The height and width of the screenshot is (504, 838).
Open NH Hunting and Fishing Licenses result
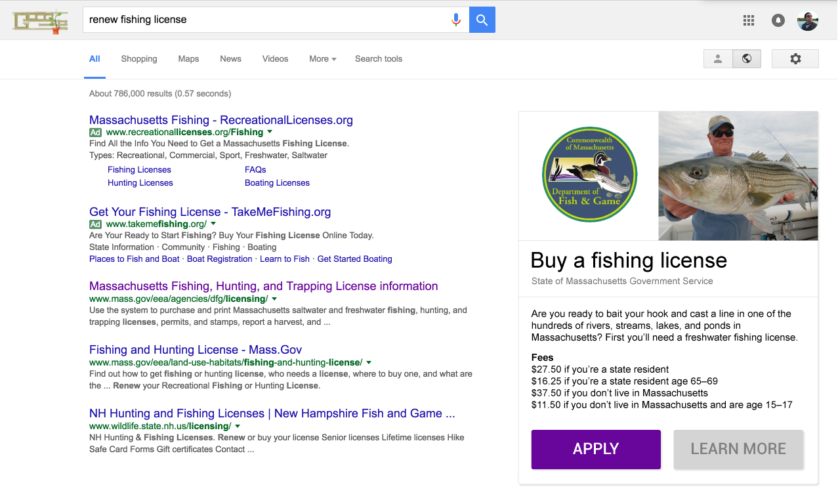click(272, 413)
